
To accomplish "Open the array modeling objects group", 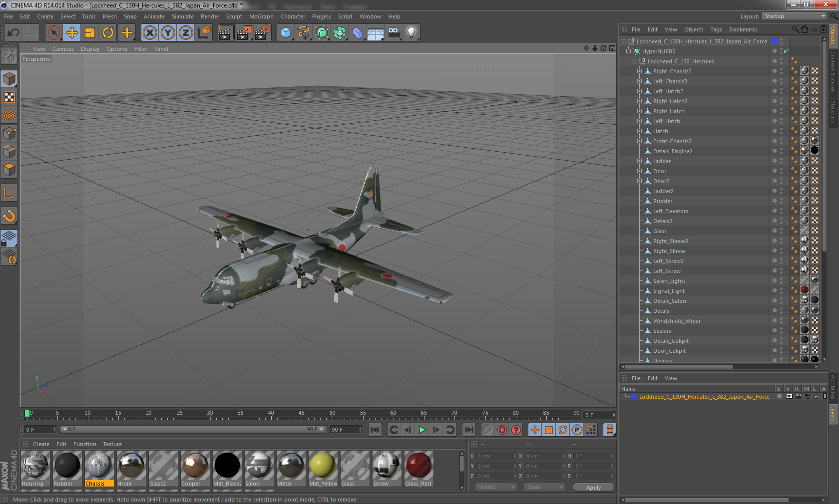I will 340,33.
